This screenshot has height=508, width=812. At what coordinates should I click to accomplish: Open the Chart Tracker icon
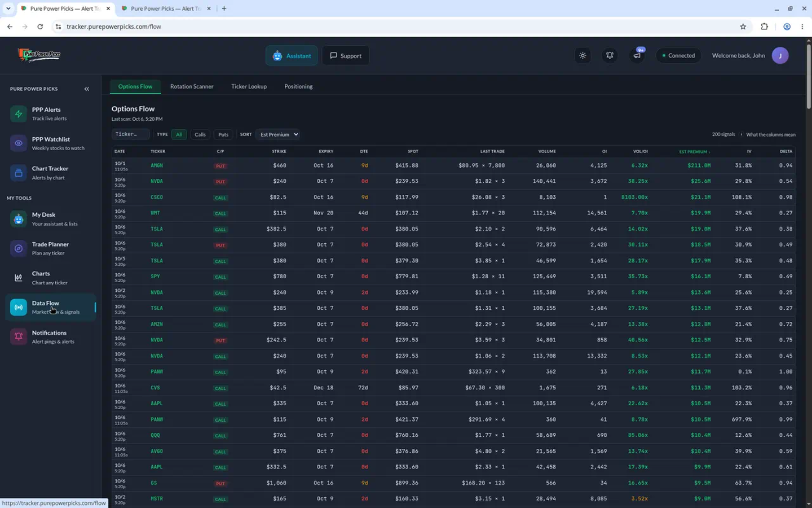[19, 173]
